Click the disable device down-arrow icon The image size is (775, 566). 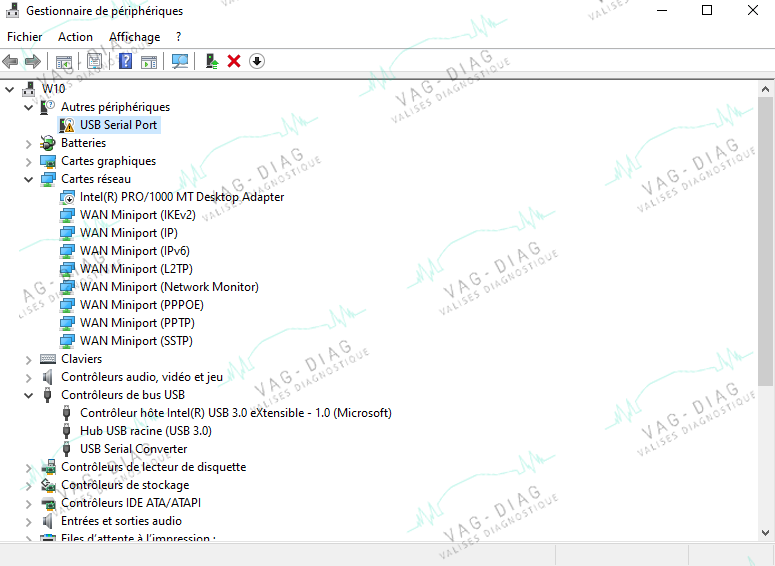pyautogui.click(x=257, y=61)
